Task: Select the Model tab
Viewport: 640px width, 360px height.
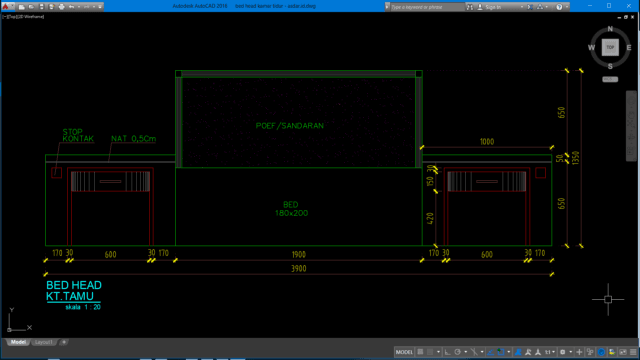Action: 18,342
